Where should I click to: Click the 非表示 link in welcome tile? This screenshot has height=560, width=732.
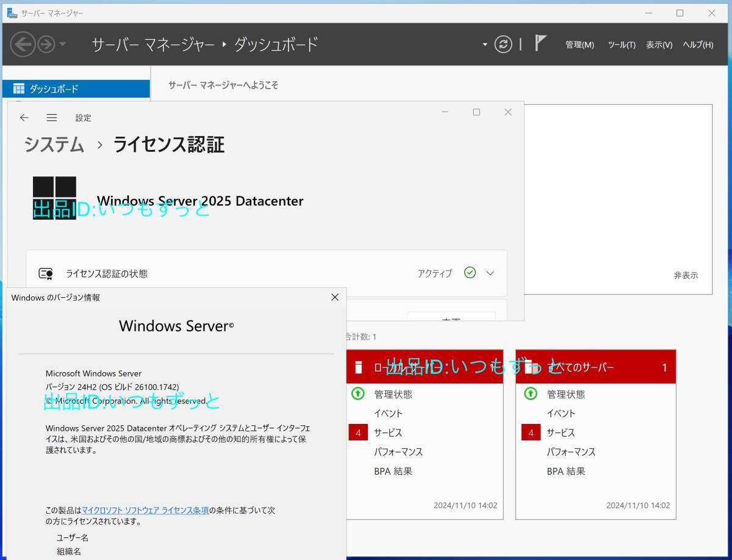pyautogui.click(x=686, y=275)
